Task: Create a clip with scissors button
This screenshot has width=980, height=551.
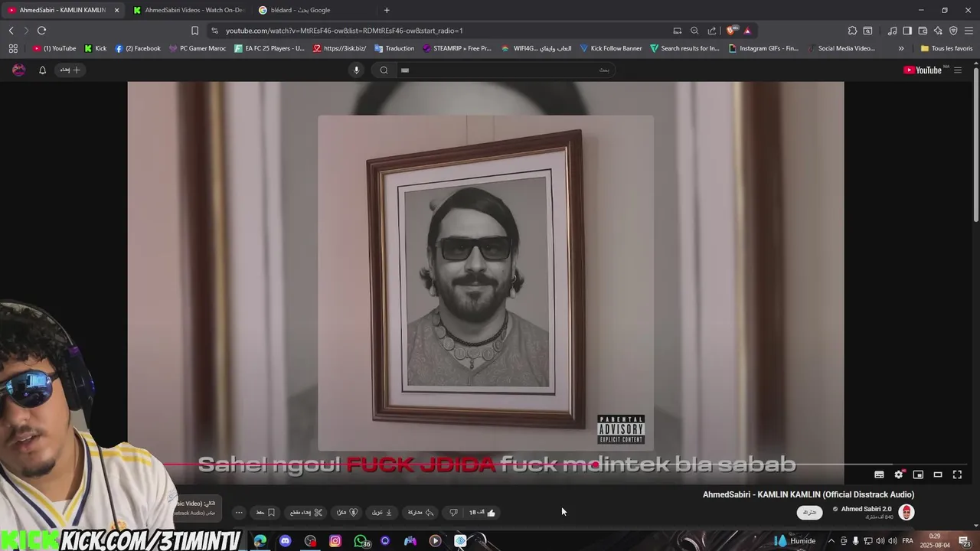Action: click(x=307, y=513)
